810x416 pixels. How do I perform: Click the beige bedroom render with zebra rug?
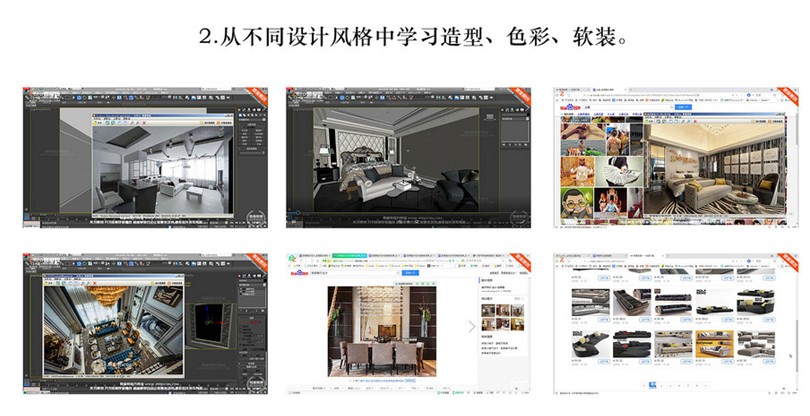pos(714,170)
